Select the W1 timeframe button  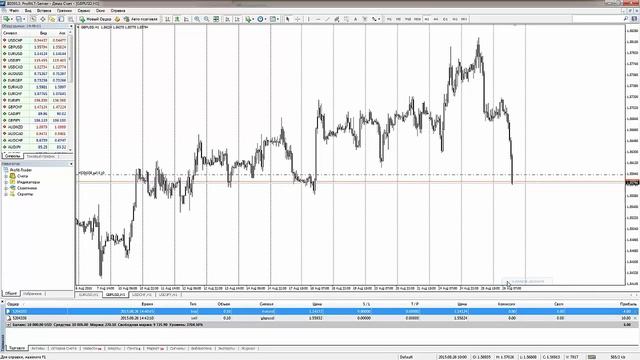455,19
